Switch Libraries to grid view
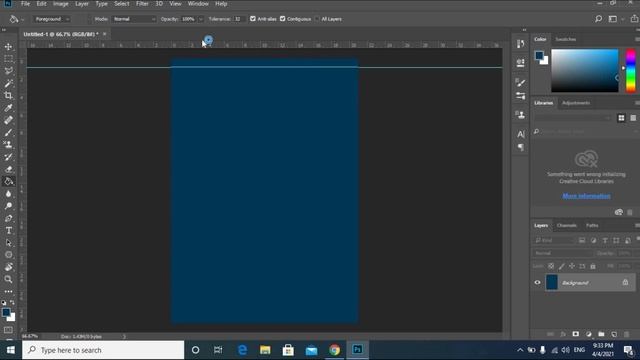Viewport: 640px width, 360px height. (621, 118)
